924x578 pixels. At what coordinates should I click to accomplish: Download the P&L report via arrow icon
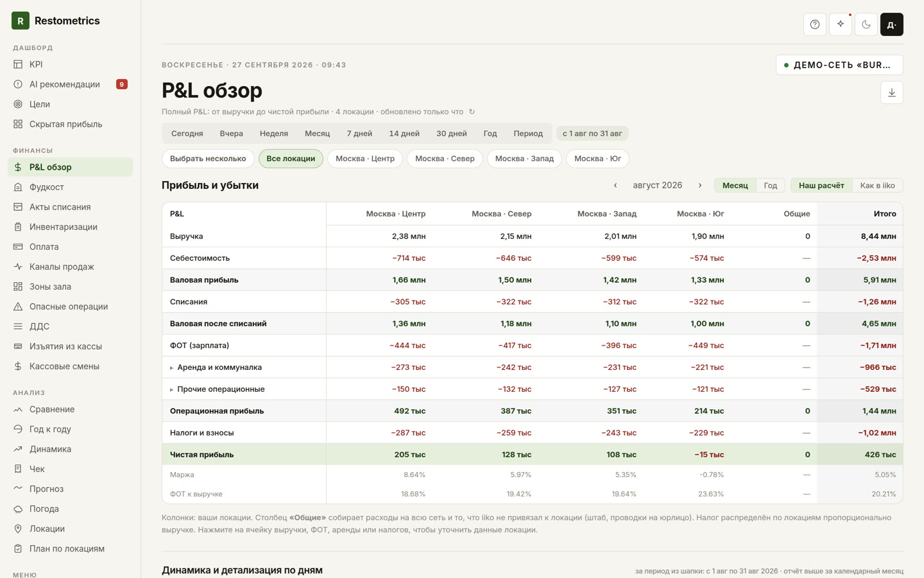[x=892, y=92]
